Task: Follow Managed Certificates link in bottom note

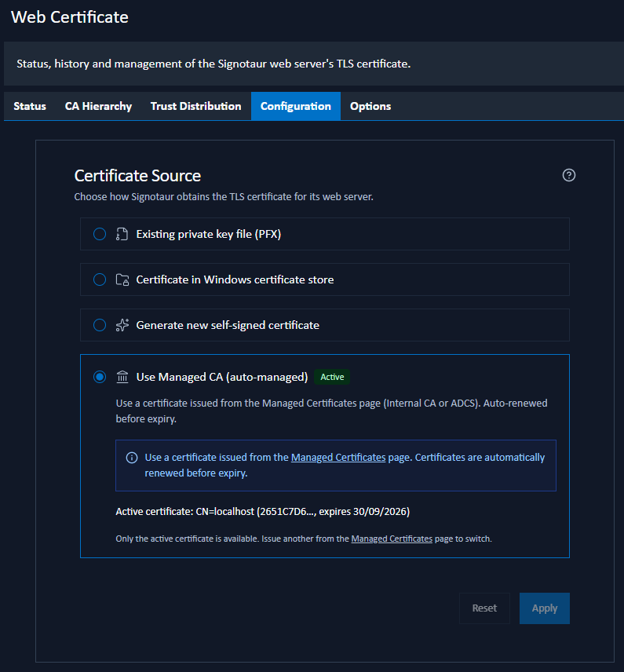Action: (x=392, y=539)
